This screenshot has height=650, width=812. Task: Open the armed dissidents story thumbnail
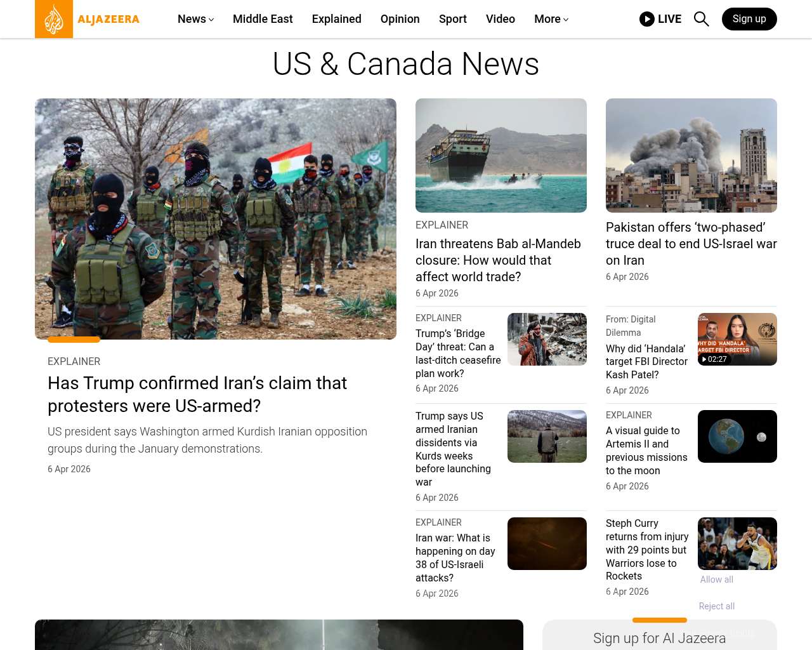547,436
